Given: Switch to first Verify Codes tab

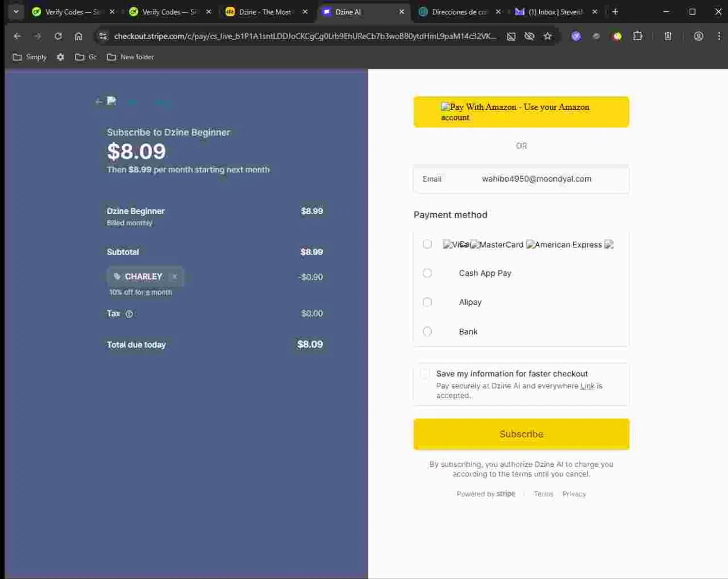Looking at the screenshot, I should (73, 12).
